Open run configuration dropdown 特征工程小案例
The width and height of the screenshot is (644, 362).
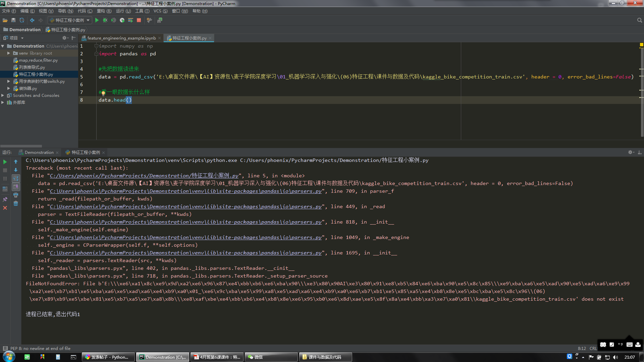pyautogui.click(x=69, y=20)
